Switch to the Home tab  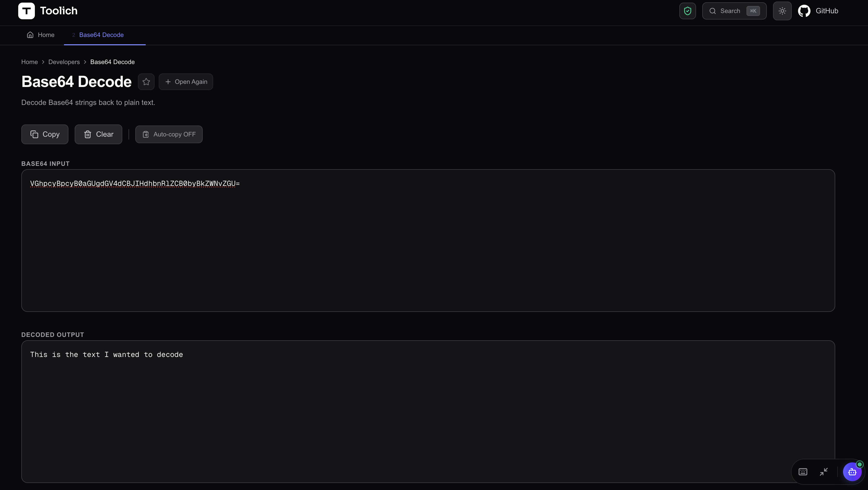pos(41,35)
